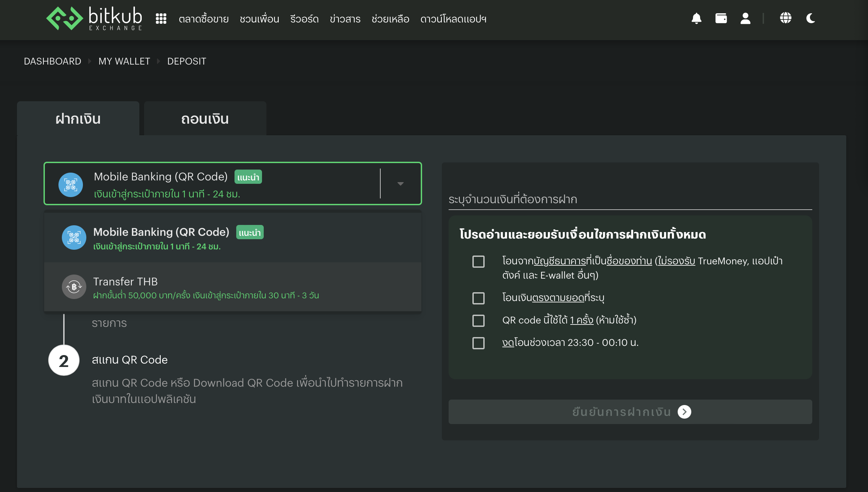Click the Bitkub Exchange logo
868x492 pixels.
(94, 19)
